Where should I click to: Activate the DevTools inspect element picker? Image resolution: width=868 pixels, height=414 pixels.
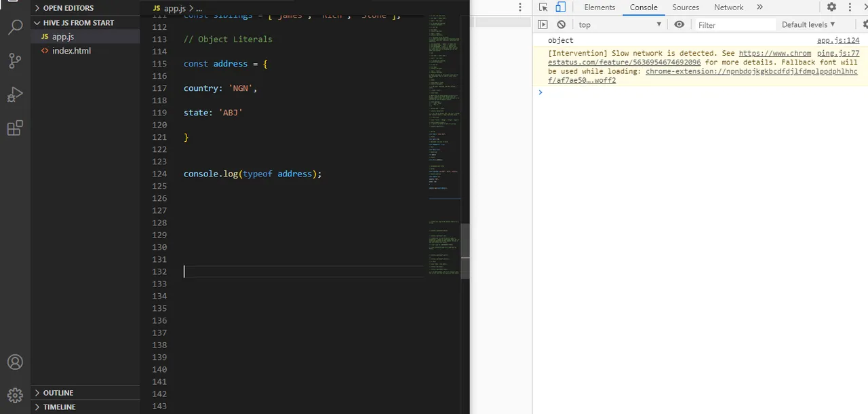pos(543,7)
